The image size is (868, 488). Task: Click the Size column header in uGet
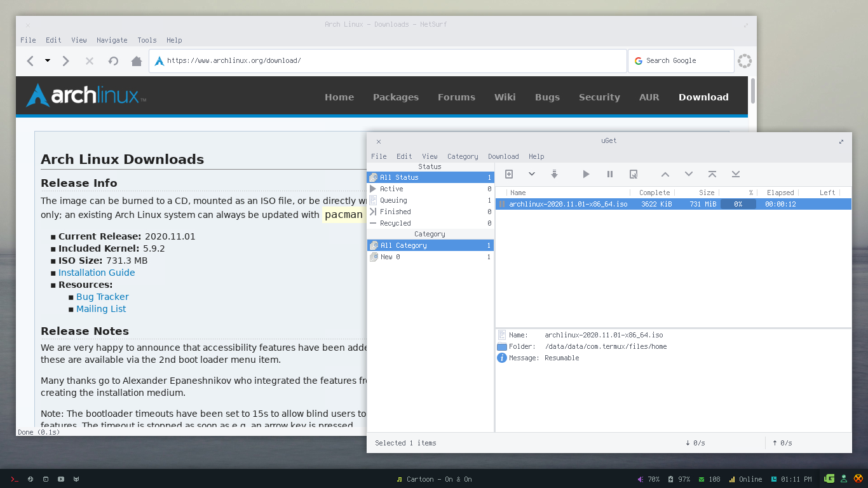point(697,193)
